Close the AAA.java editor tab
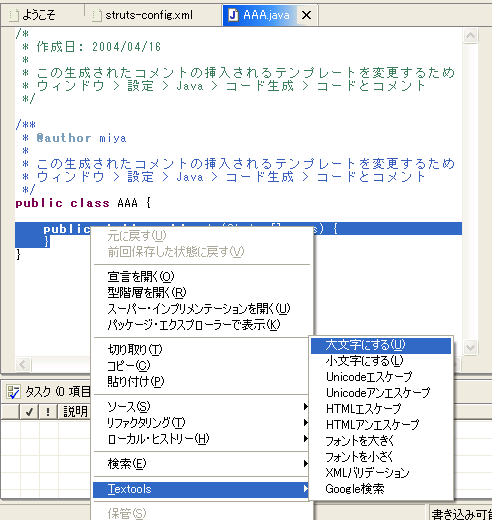Viewport: 492px width, 520px height. 306,15
